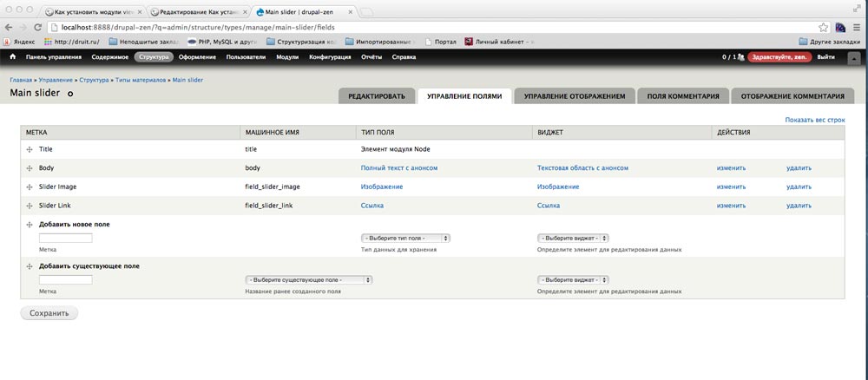Screen dimensions: 868x380
Task: Click удалить link for the Body field
Action: point(799,167)
